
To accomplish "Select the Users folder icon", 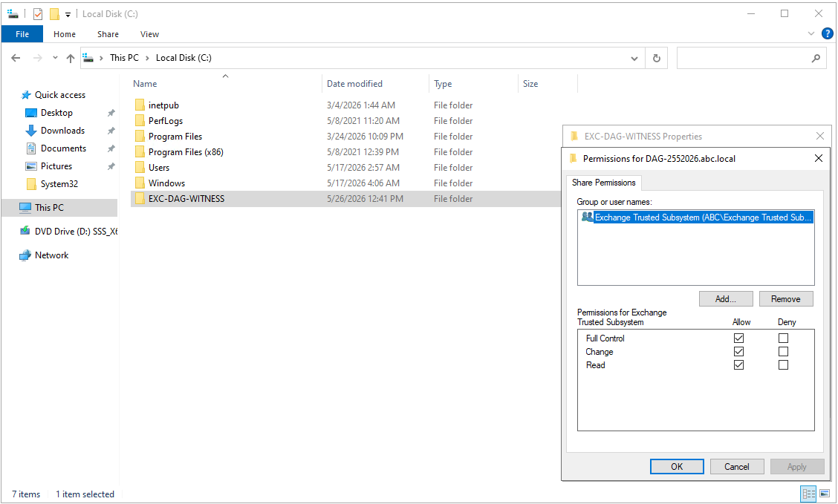I will click(x=140, y=167).
